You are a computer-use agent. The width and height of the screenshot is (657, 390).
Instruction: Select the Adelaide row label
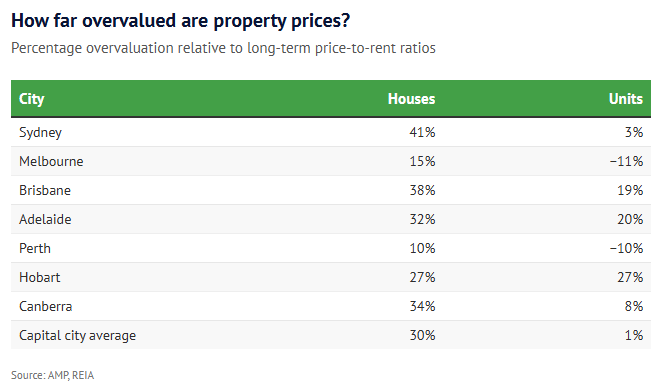[45, 219]
